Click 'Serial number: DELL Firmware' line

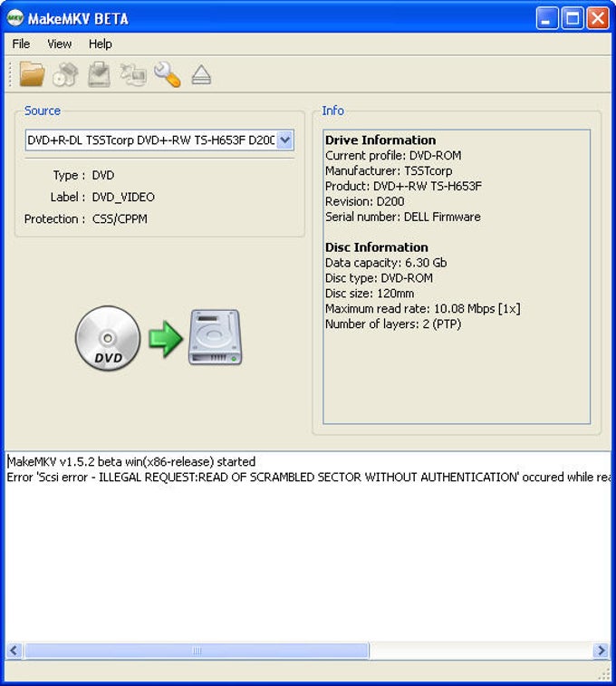pos(402,217)
